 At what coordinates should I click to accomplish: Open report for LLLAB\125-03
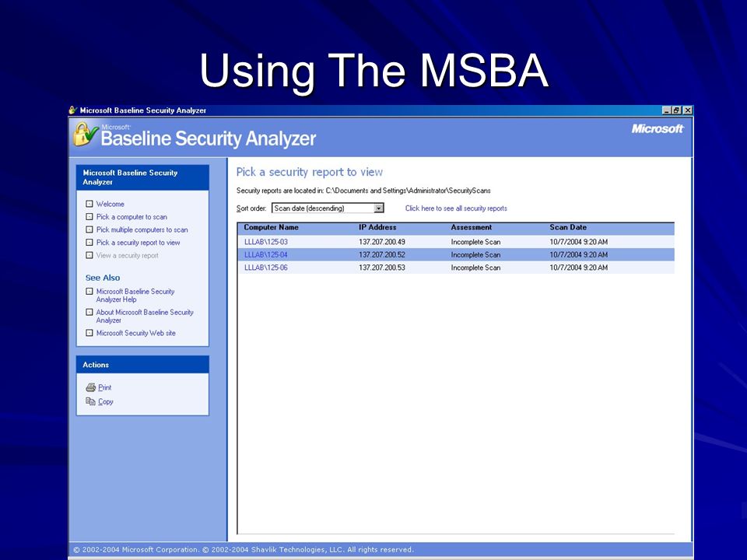(x=266, y=242)
